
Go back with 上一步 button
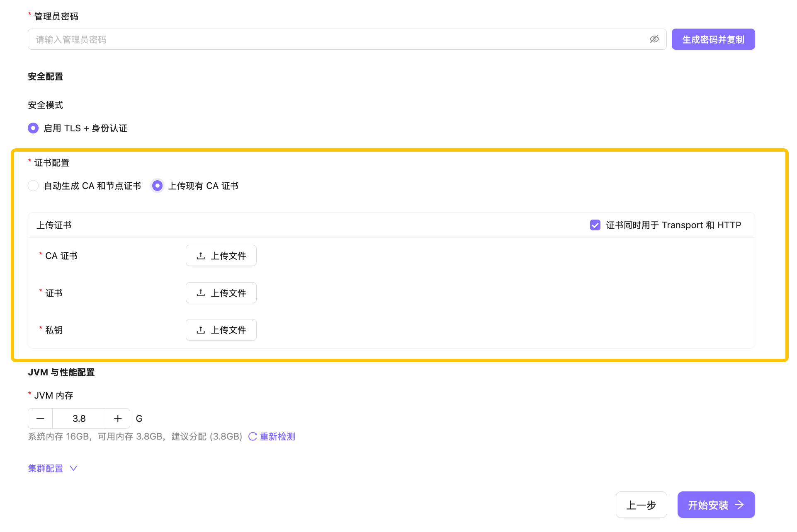(x=641, y=505)
